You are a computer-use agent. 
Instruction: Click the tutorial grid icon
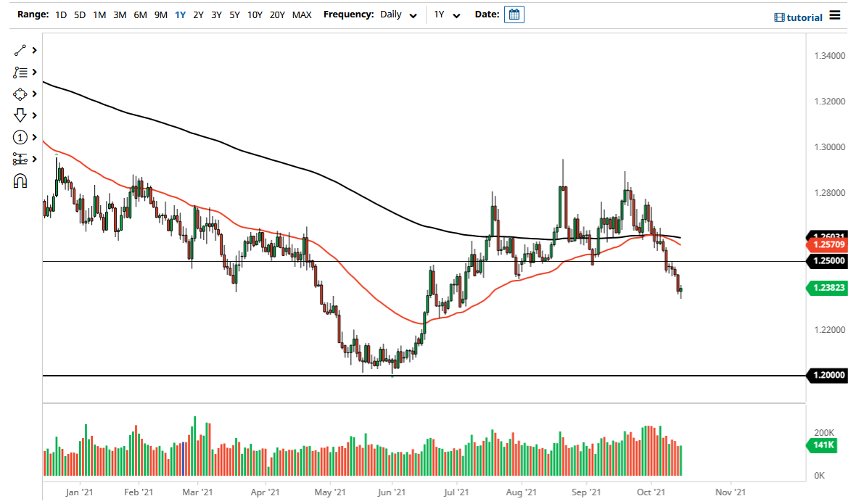pyautogui.click(x=781, y=17)
